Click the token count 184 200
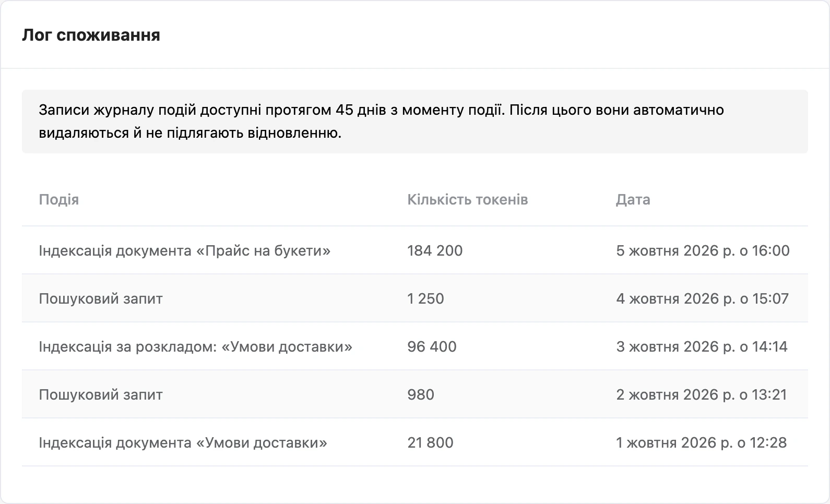Screen dimensions: 830x504 [x=435, y=250]
